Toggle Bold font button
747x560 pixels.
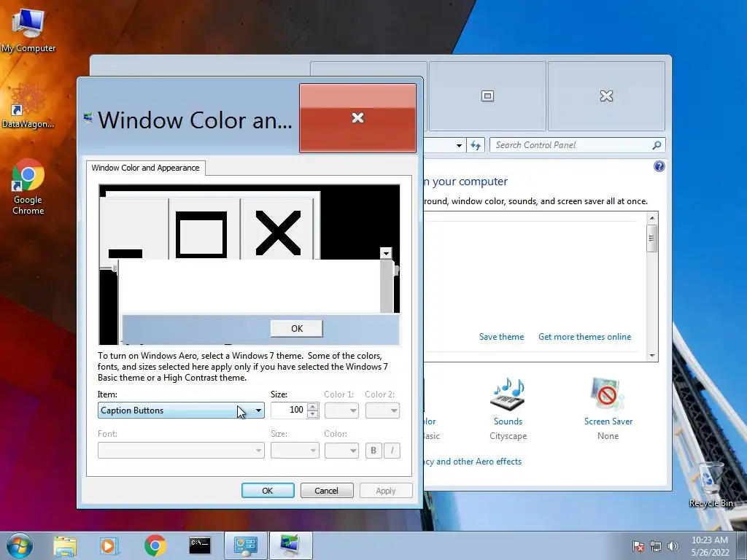pos(373,451)
